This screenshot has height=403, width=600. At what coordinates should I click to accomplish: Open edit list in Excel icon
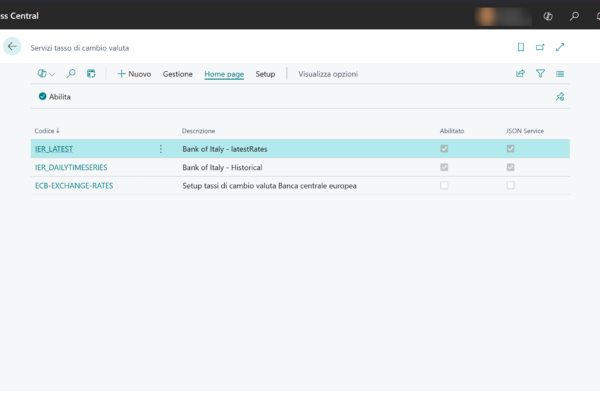click(x=91, y=73)
